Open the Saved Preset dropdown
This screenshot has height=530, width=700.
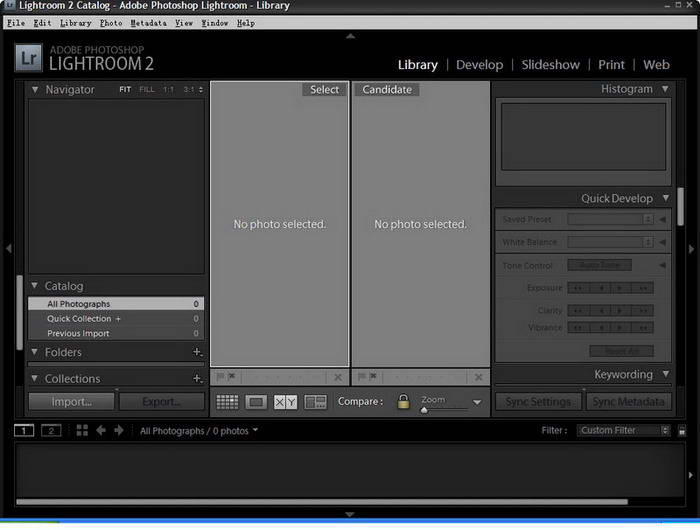610,219
